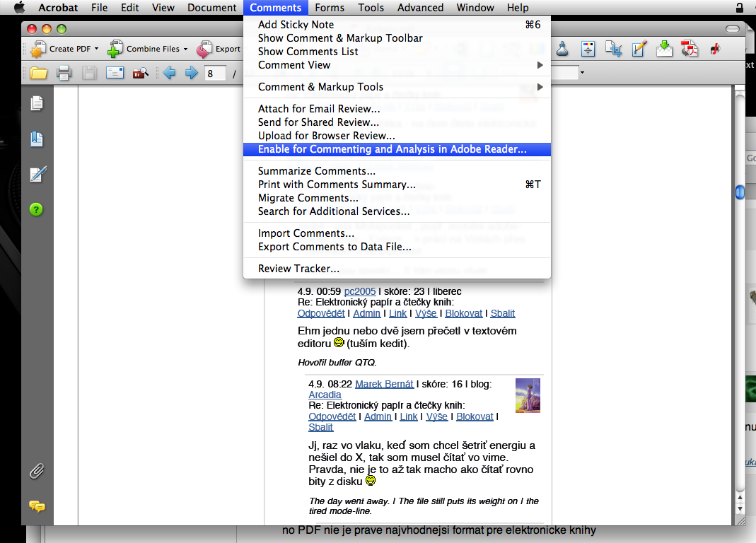The height and width of the screenshot is (543, 756).
Task: Open the Signatures panel in the left sidebar
Action: pos(37,174)
